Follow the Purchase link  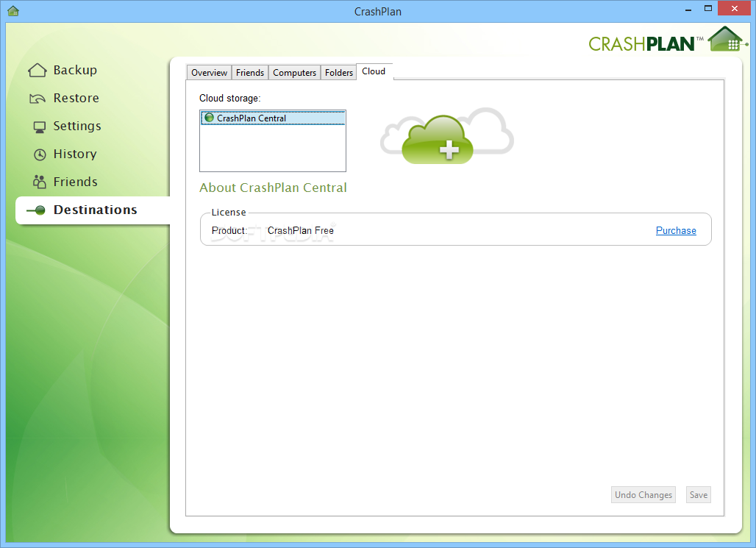coord(676,230)
